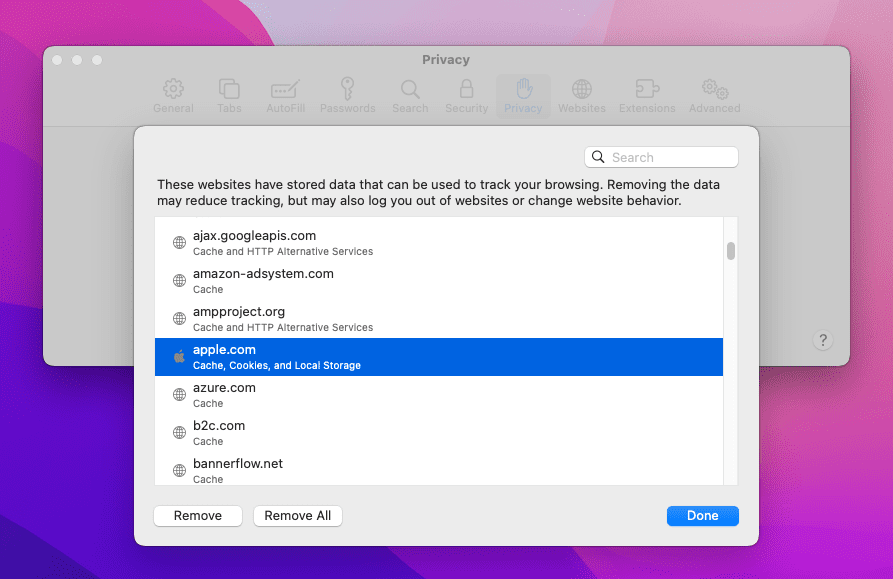Click the globe icon beside azure.com

click(179, 395)
